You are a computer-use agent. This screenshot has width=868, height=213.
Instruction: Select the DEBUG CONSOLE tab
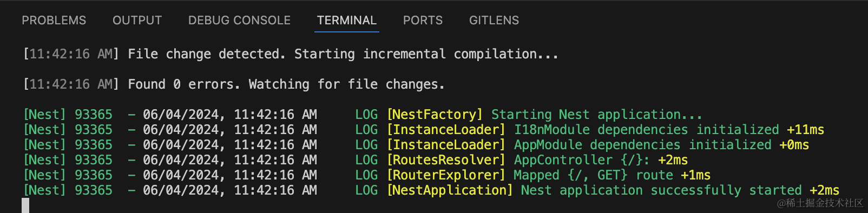tap(239, 21)
